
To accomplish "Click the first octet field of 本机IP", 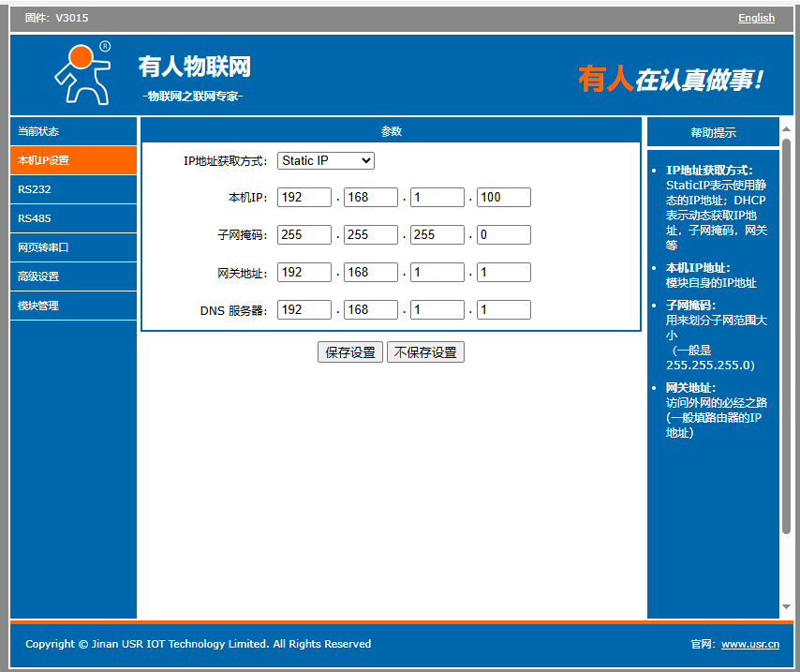I will (x=304, y=197).
